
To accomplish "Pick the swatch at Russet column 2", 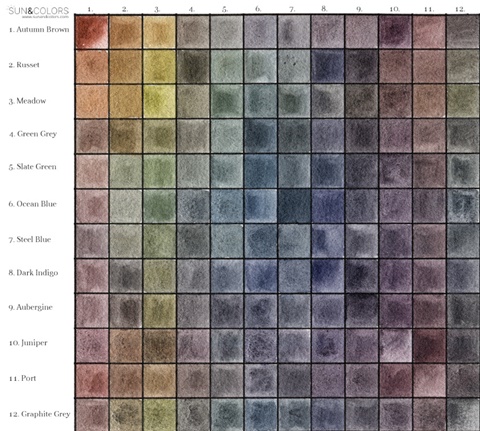I will [x=126, y=67].
